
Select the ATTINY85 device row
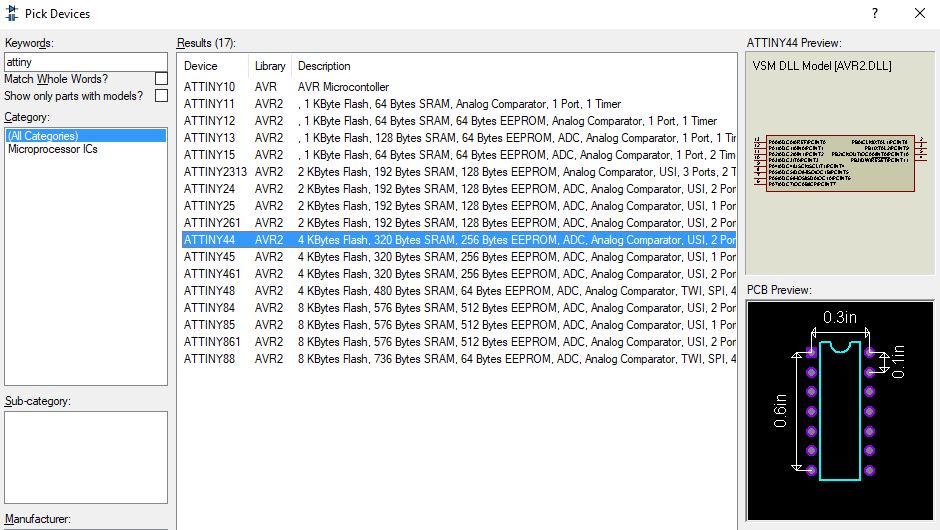point(459,324)
